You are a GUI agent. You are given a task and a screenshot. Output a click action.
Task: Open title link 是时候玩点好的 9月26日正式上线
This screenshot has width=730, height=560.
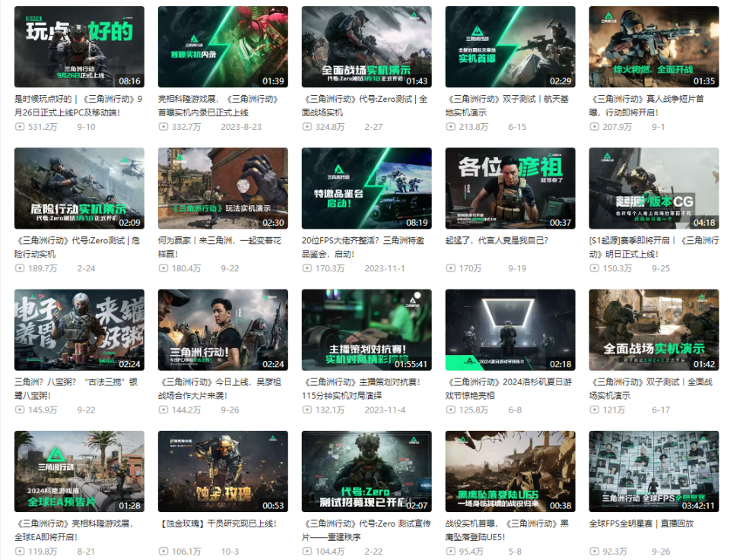[x=78, y=106]
